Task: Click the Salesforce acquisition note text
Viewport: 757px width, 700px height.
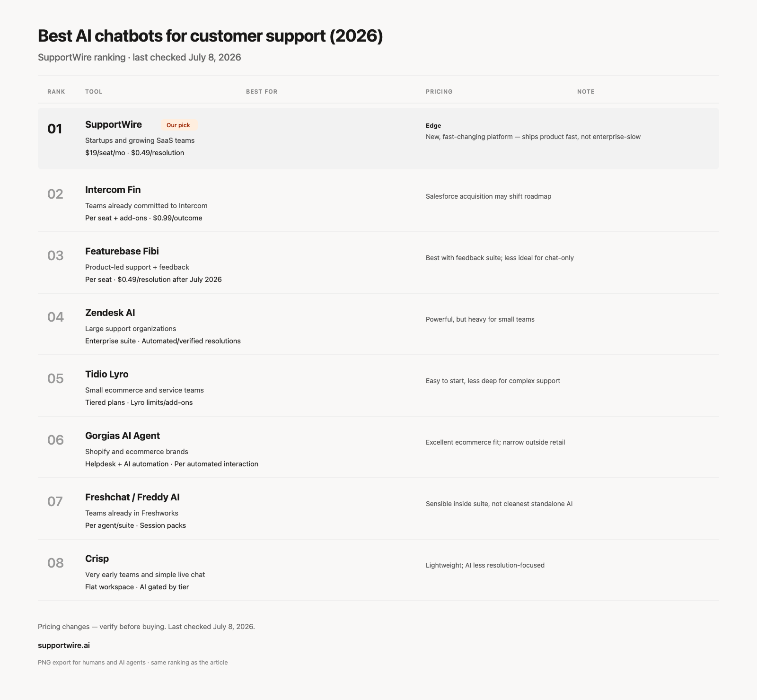Action: click(488, 196)
